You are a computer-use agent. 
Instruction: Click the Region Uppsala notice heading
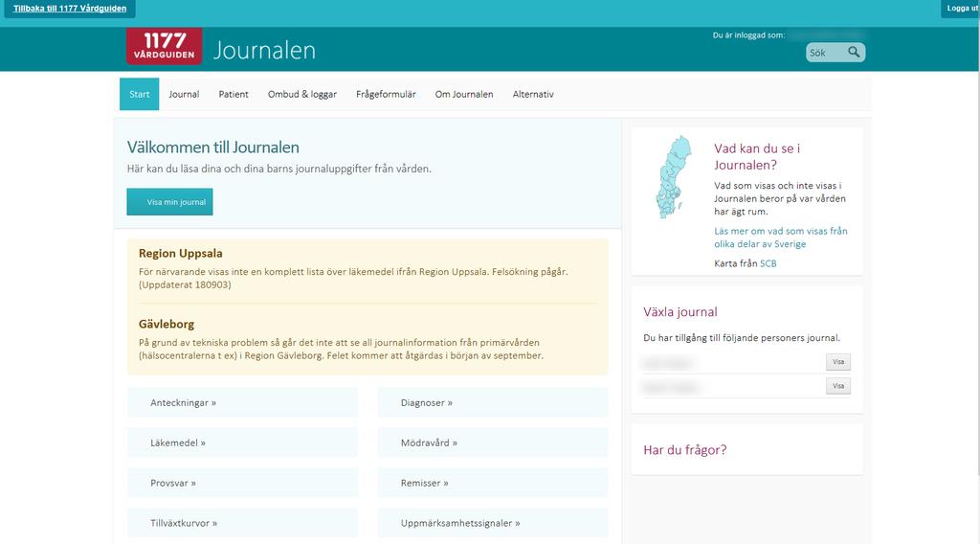pos(181,253)
